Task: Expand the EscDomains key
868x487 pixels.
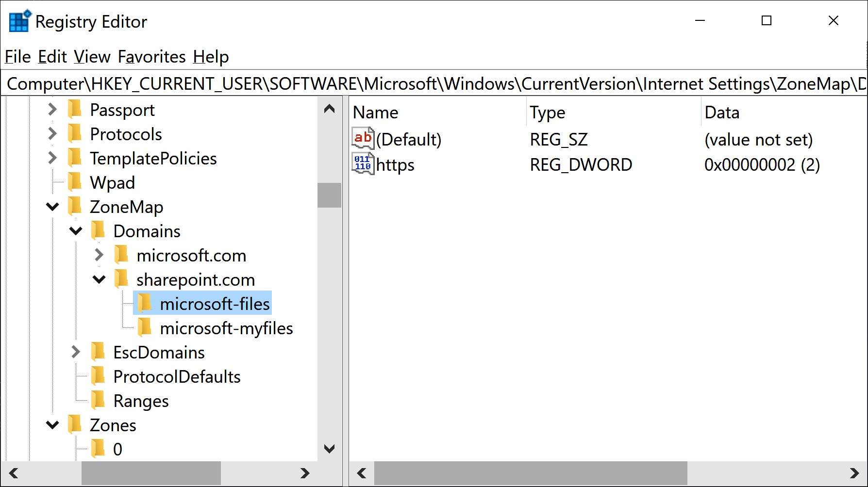Action: coord(76,352)
